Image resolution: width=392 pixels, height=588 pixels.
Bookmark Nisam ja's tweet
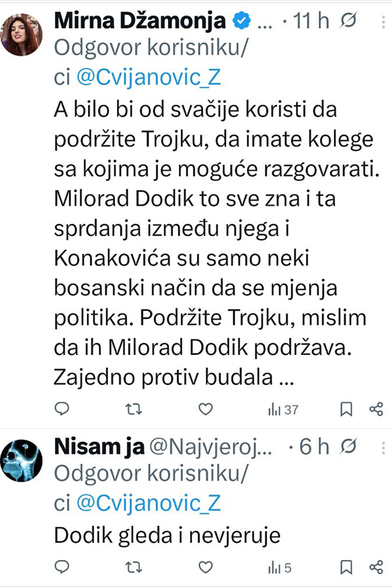(x=346, y=566)
